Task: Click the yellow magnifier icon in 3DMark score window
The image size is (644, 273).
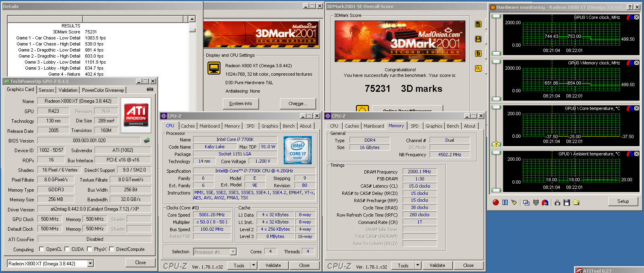Action: [478, 68]
